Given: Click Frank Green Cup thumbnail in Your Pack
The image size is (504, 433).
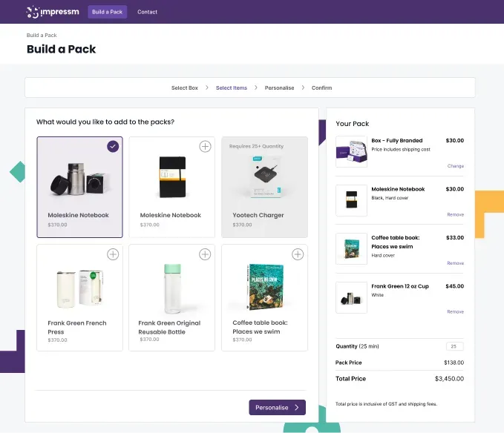Looking at the screenshot, I should 351,297.
